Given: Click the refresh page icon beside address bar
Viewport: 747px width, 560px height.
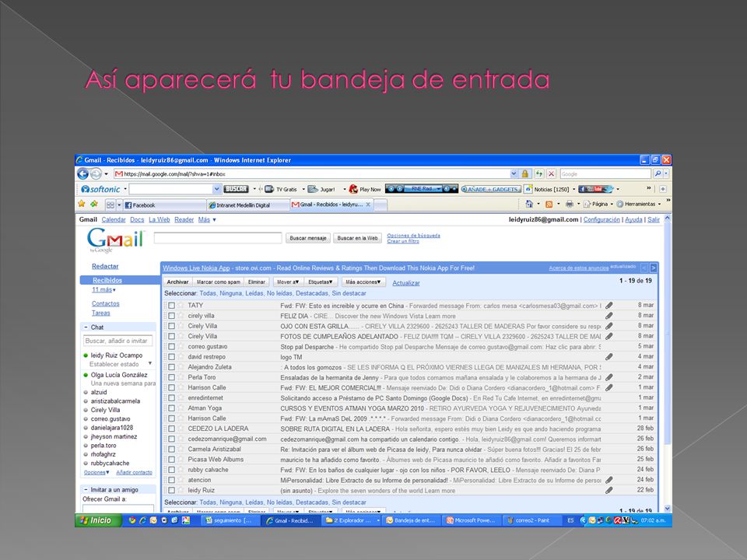Looking at the screenshot, I should (x=538, y=173).
